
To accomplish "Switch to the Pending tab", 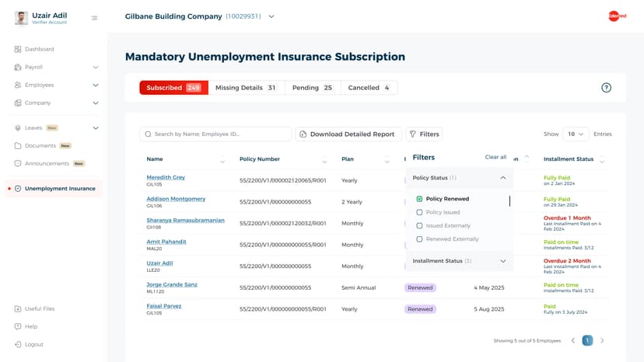I will click(313, 88).
